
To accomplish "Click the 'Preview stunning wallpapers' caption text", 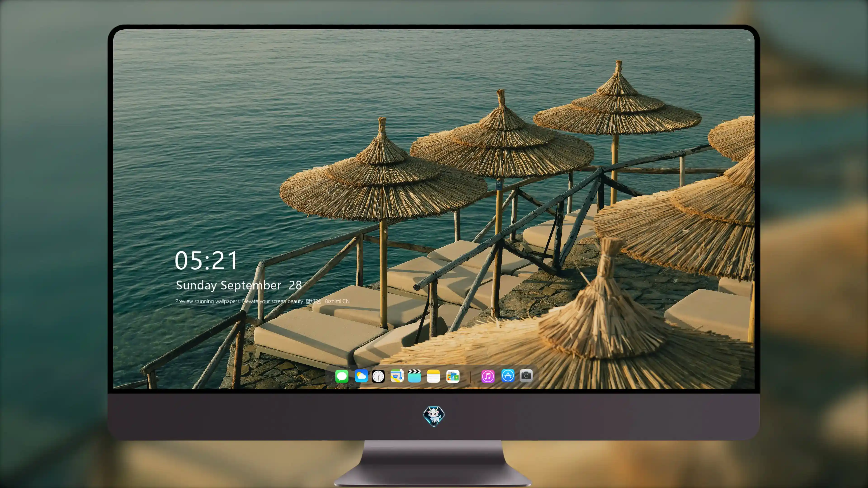I will tap(262, 301).
